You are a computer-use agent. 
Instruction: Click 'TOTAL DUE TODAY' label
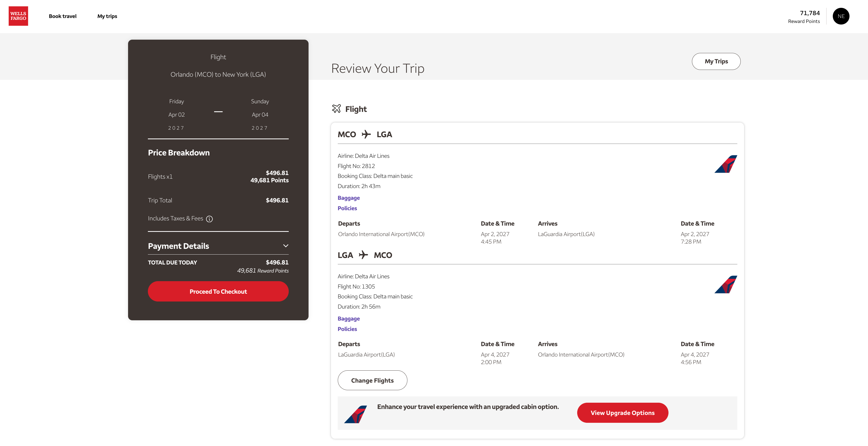click(172, 262)
